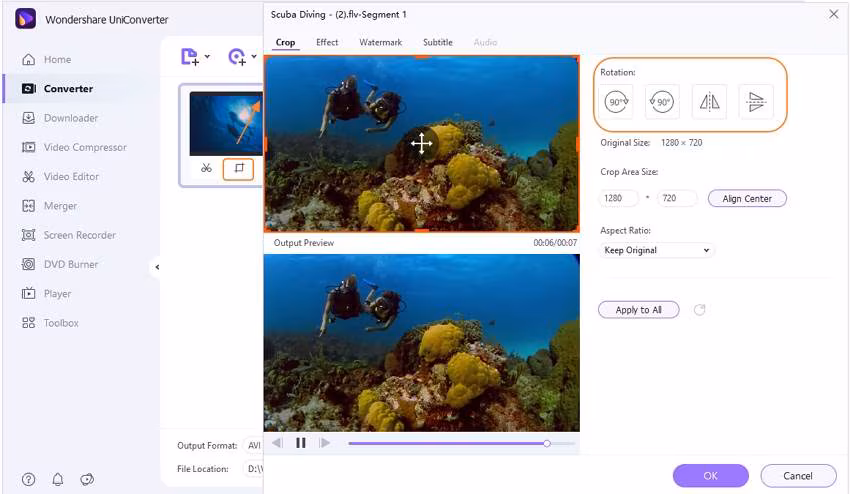
Task: Switch to the Crop tab
Action: coord(285,42)
